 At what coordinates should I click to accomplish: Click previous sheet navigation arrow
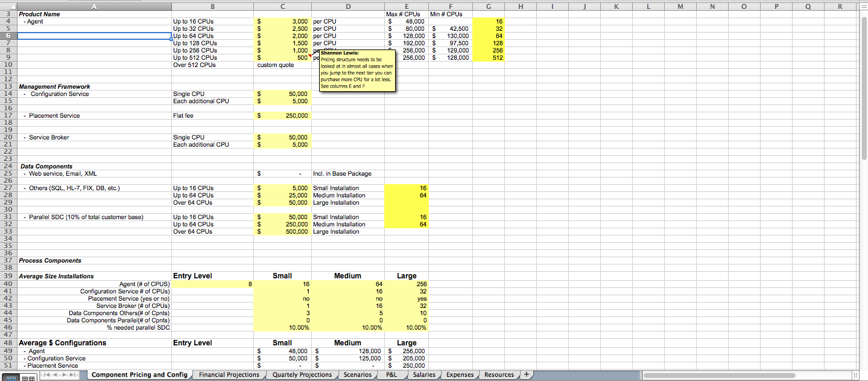pyautogui.click(x=55, y=374)
